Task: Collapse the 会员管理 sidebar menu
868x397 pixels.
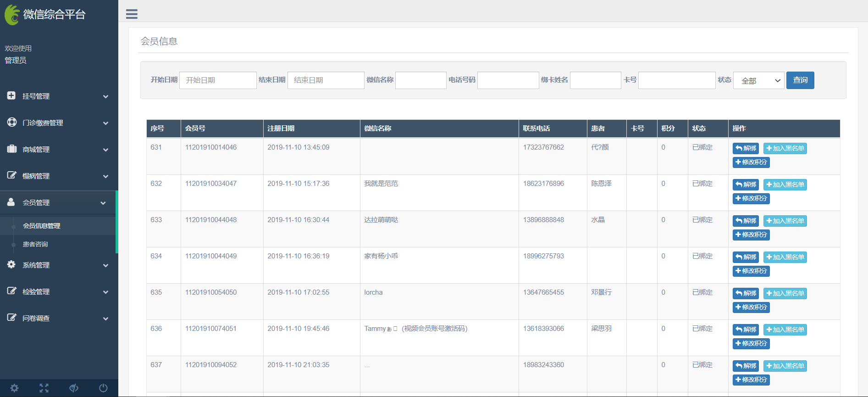Action: (x=59, y=203)
